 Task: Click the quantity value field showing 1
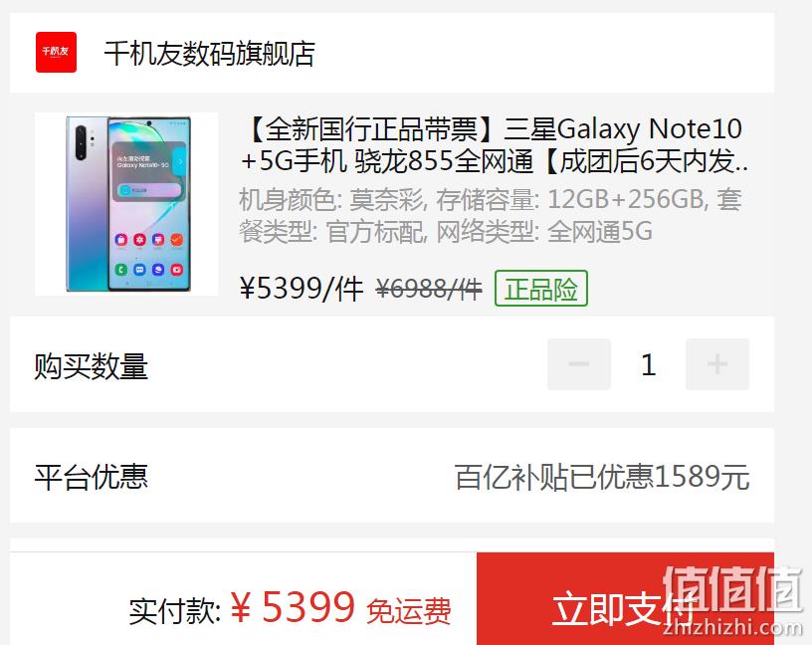coord(649,364)
